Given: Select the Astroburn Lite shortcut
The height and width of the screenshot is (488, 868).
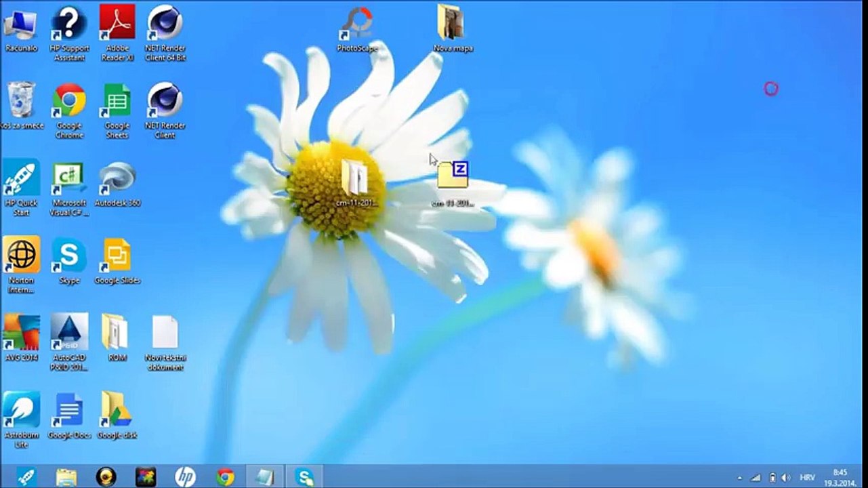Looking at the screenshot, I should (21, 420).
